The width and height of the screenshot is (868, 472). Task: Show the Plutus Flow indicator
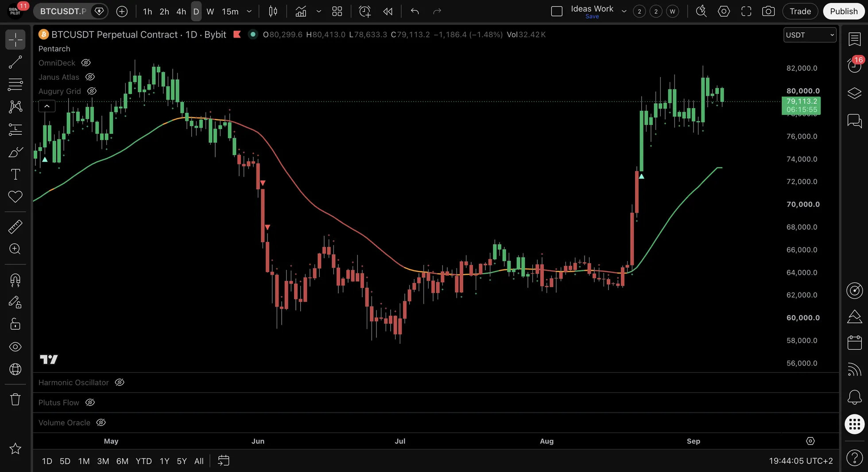(90, 402)
